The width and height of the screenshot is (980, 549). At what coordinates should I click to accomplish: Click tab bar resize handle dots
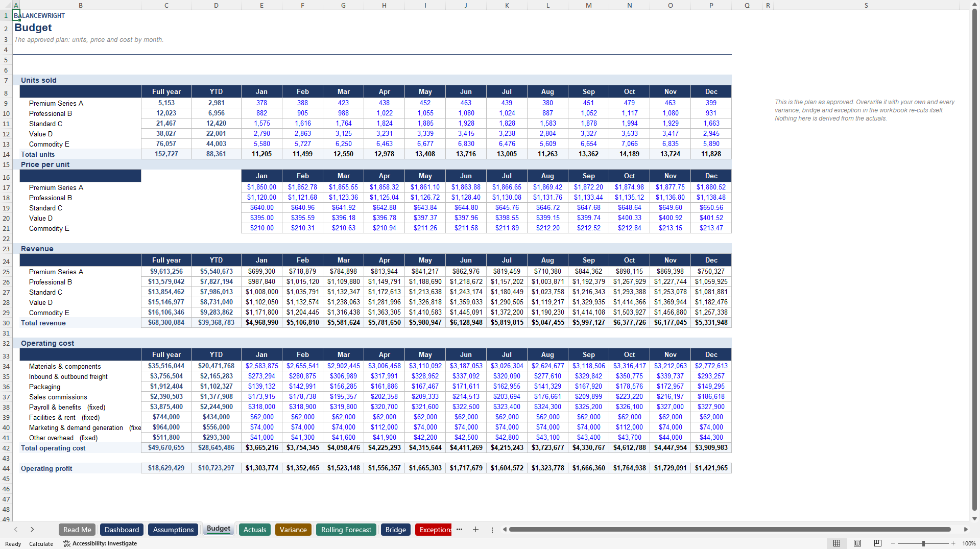pyautogui.click(x=492, y=530)
